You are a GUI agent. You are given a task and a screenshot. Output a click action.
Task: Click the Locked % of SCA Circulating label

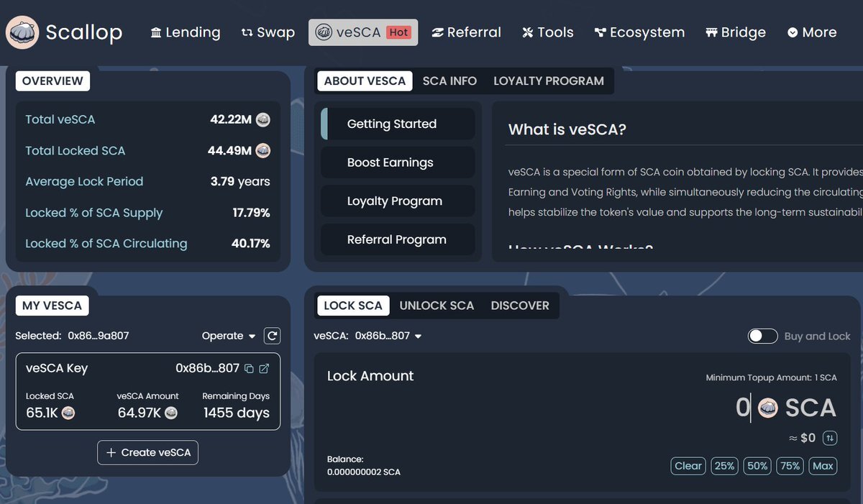pos(106,244)
